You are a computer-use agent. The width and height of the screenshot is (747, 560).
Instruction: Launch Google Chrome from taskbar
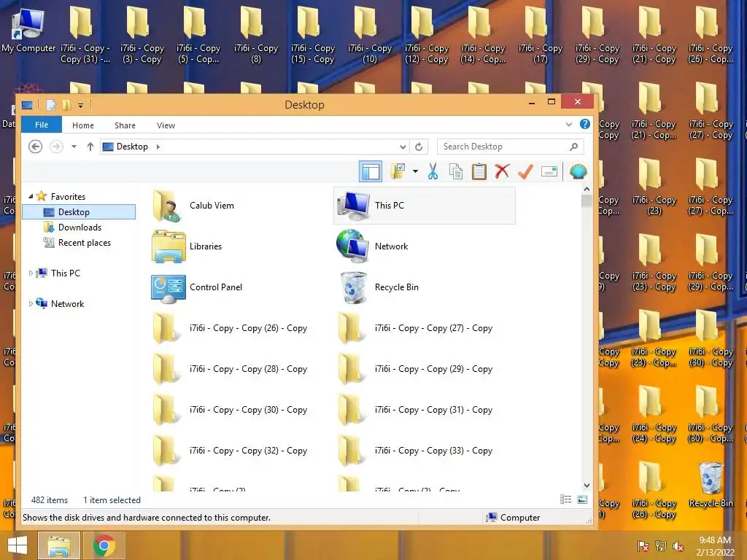tap(104, 545)
